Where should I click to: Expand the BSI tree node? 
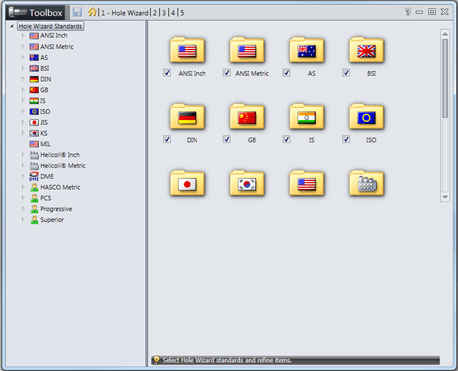(23, 68)
